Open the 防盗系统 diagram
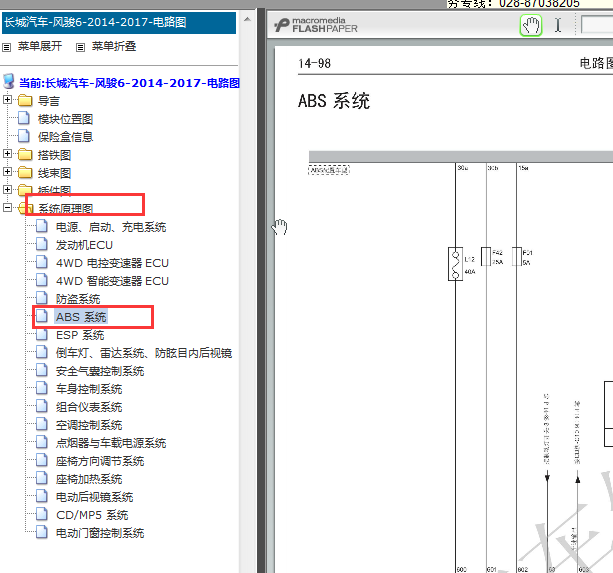This screenshot has width=613, height=573. tap(78, 299)
